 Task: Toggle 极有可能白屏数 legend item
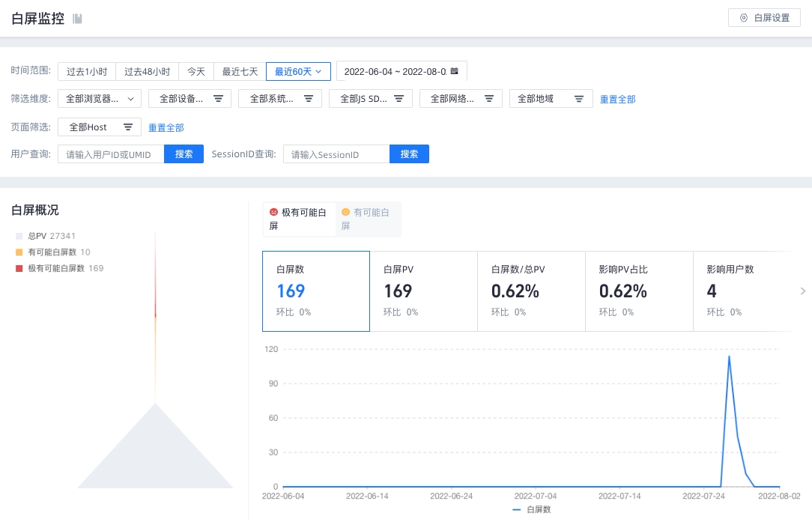pyautogui.click(x=60, y=268)
